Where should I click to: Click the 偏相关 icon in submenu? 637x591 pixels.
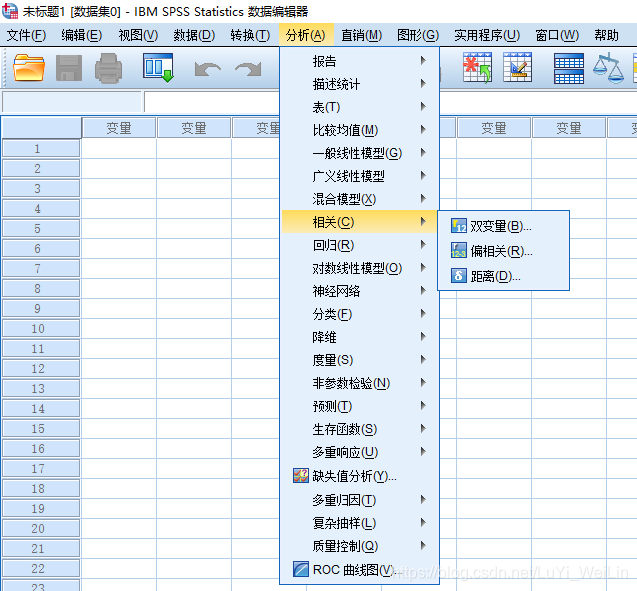[459, 251]
